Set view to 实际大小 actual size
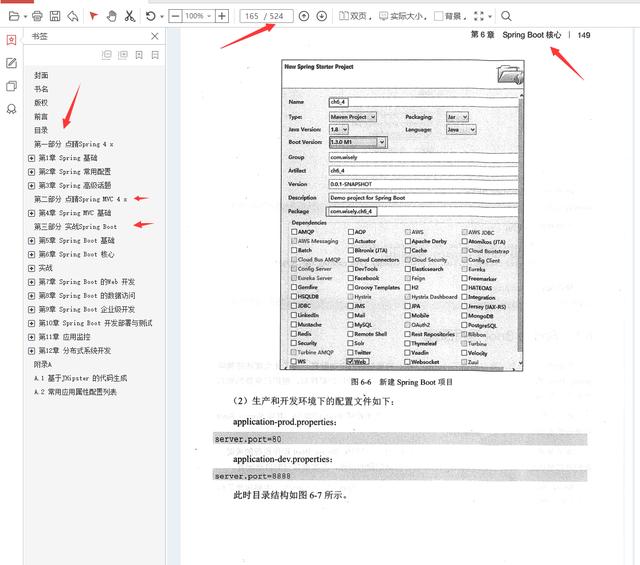This screenshot has width=640, height=565. [x=402, y=16]
